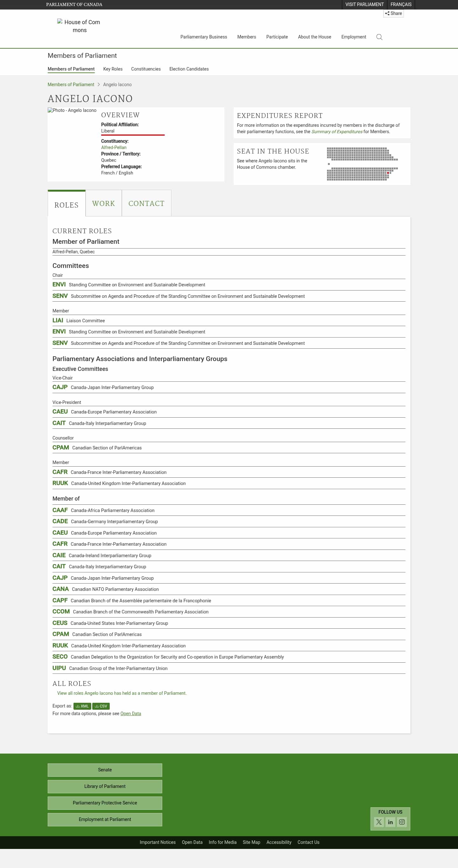Viewport: 458px width, 868px height.
Task: Open the X social media icon
Action: tap(379, 822)
